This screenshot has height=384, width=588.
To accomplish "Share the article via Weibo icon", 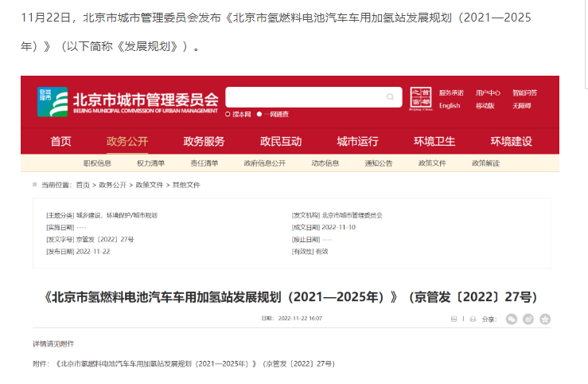I will pos(528,319).
